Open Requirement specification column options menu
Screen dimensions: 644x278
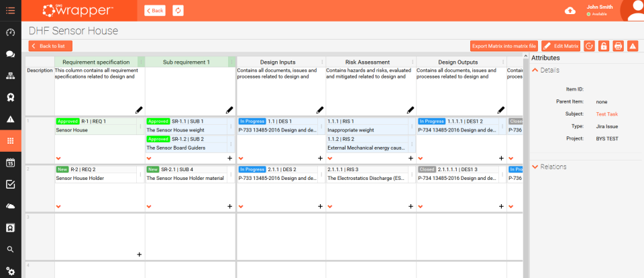point(141,62)
